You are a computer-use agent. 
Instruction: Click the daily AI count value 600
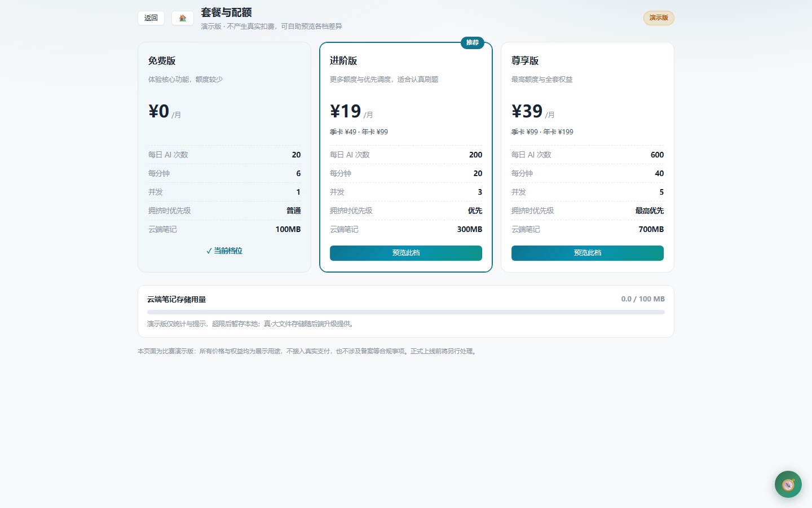pyautogui.click(x=657, y=155)
